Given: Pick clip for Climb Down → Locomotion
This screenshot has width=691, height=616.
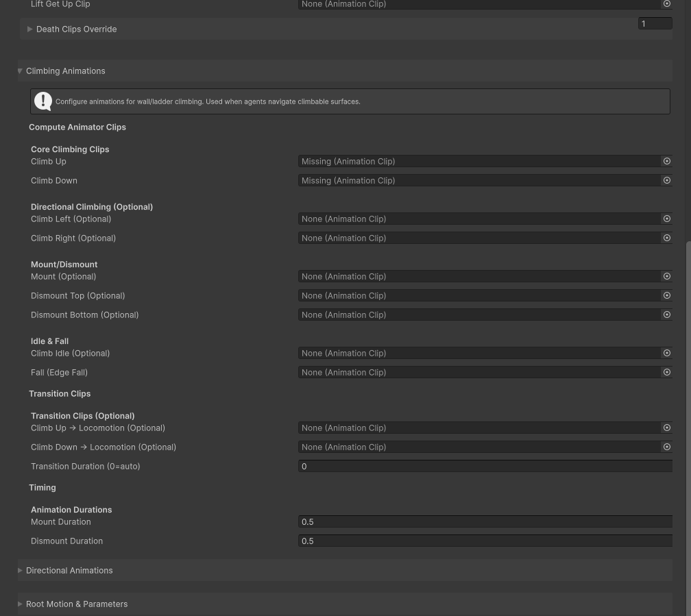Looking at the screenshot, I should click(666, 447).
